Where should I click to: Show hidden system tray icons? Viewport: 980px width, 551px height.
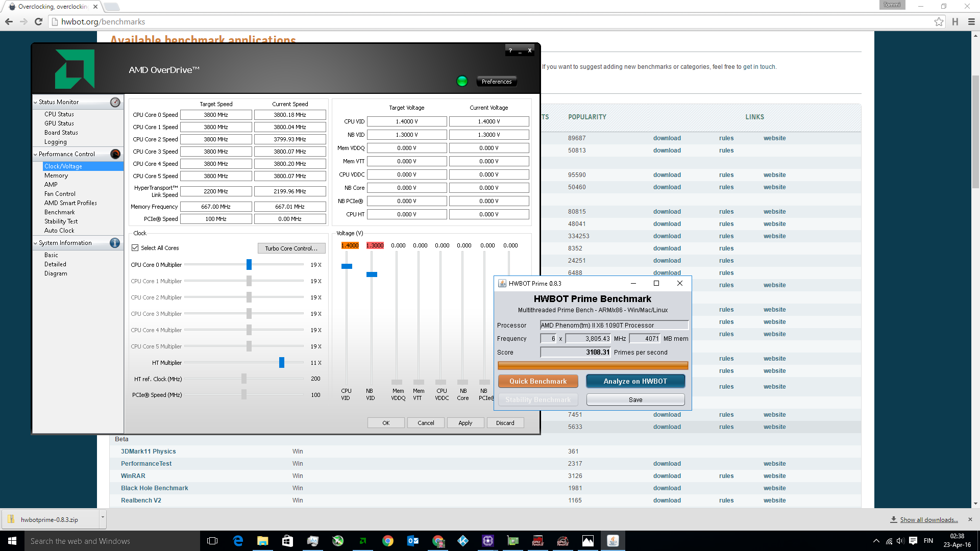point(876,541)
